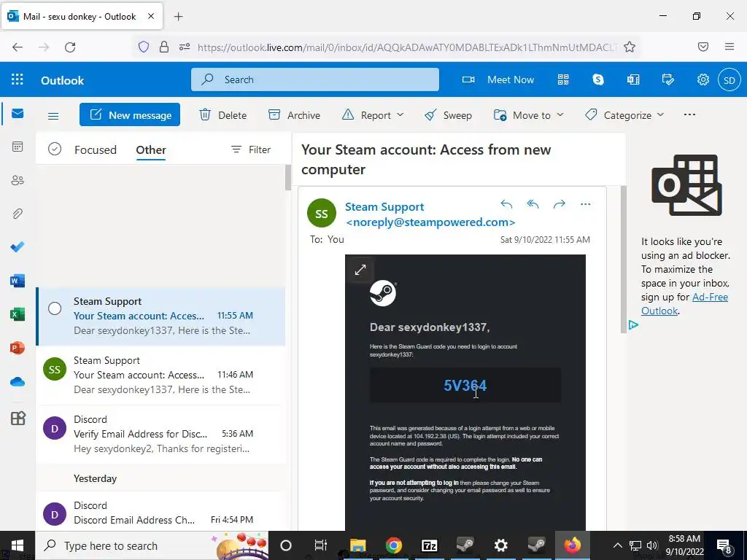747x560 pixels.
Task: Open Mail in the left sidebar
Action: (x=18, y=113)
